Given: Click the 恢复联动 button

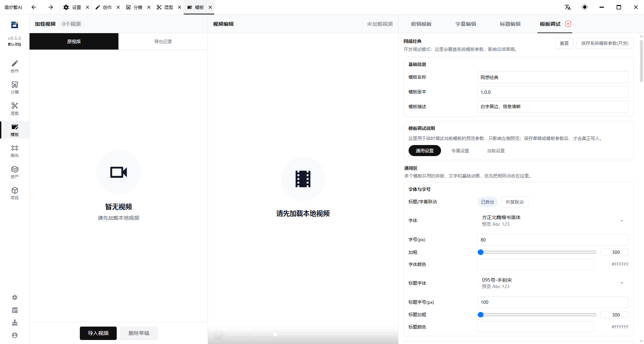Looking at the screenshot, I should (515, 202).
